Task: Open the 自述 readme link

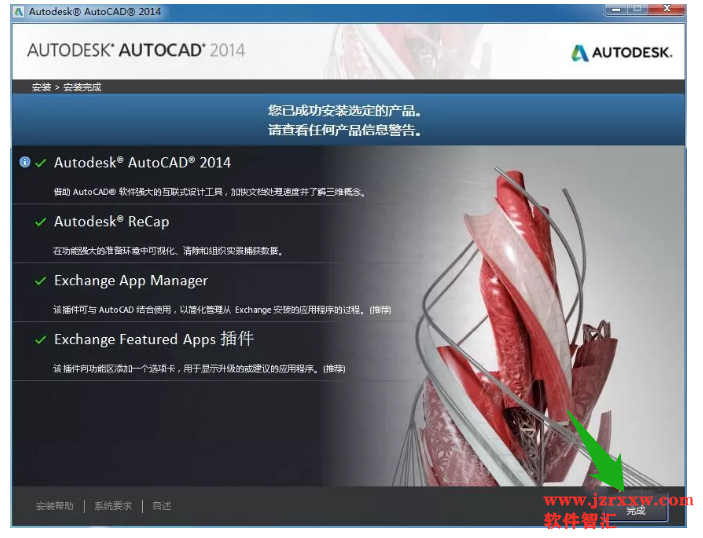Action: coord(162,506)
